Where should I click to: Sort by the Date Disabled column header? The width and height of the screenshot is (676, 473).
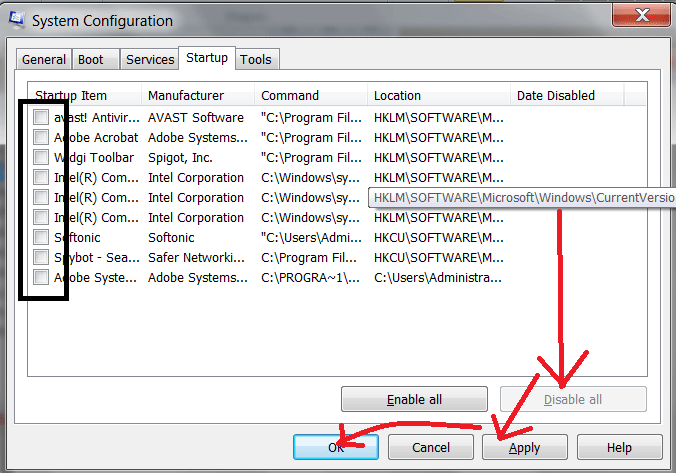567,95
